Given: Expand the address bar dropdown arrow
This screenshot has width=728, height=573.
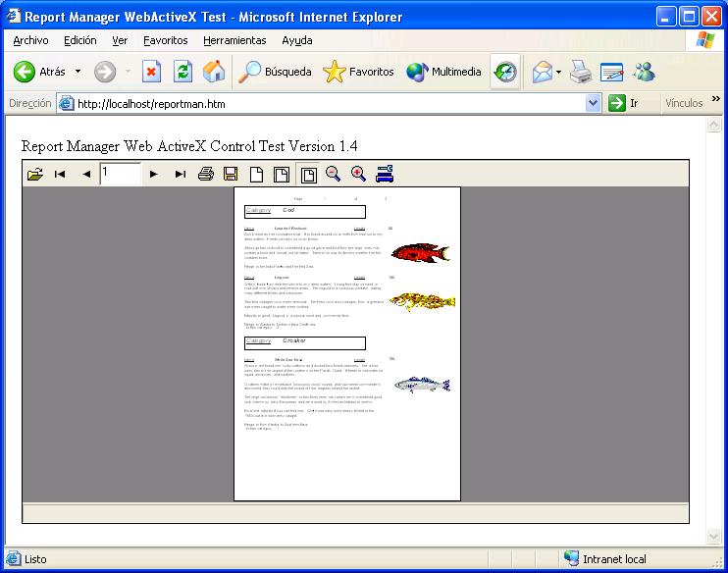Looking at the screenshot, I should [593, 103].
